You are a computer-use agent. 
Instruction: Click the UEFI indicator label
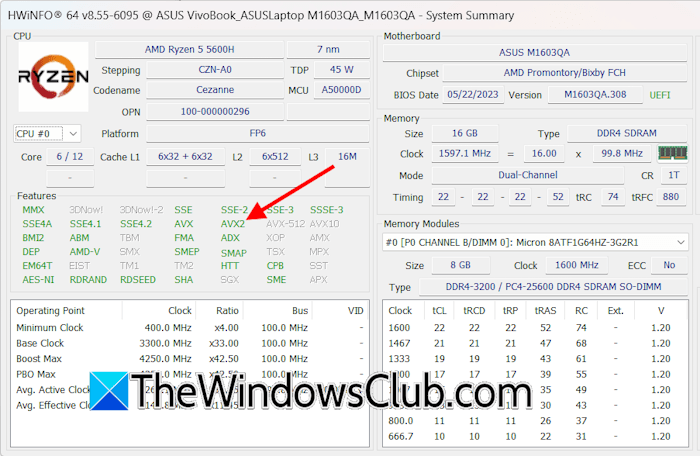tap(659, 95)
